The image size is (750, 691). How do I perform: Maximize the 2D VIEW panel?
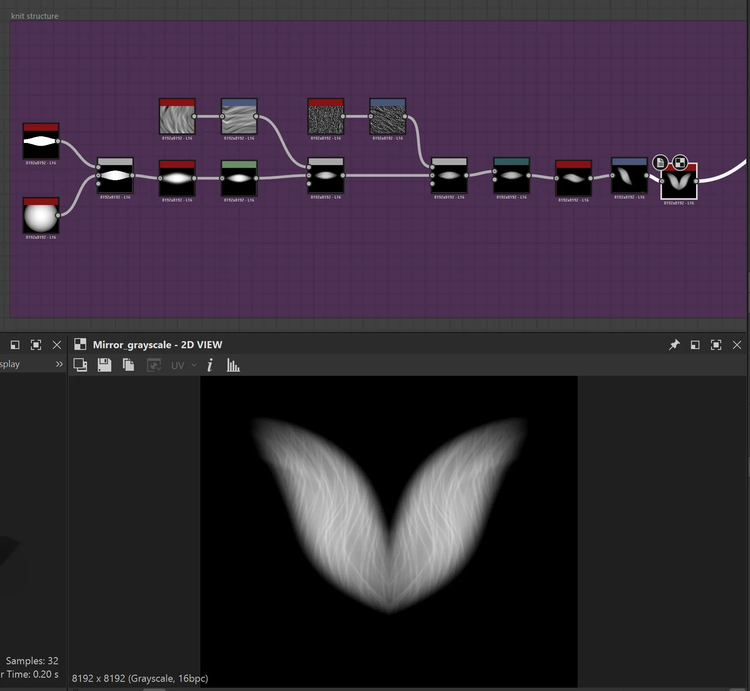[716, 344]
